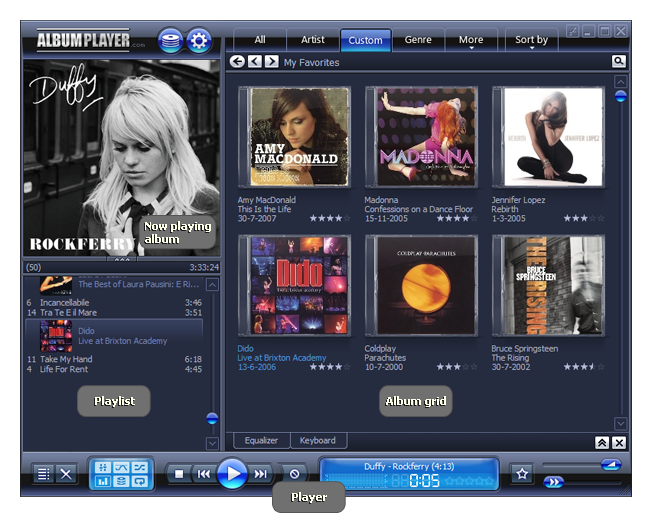This screenshot has width=652, height=517.
Task: Click the large blue Play button
Action: click(232, 473)
